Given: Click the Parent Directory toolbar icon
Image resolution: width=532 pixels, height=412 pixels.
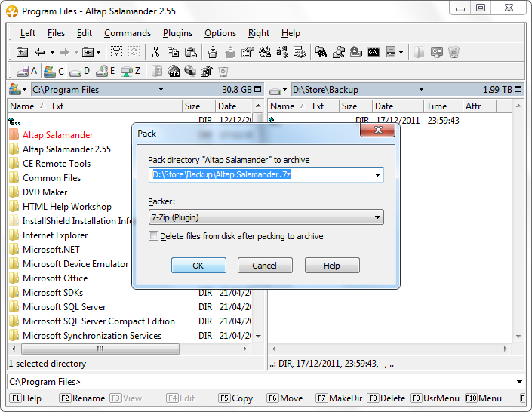Looking at the screenshot, I should (x=22, y=52).
